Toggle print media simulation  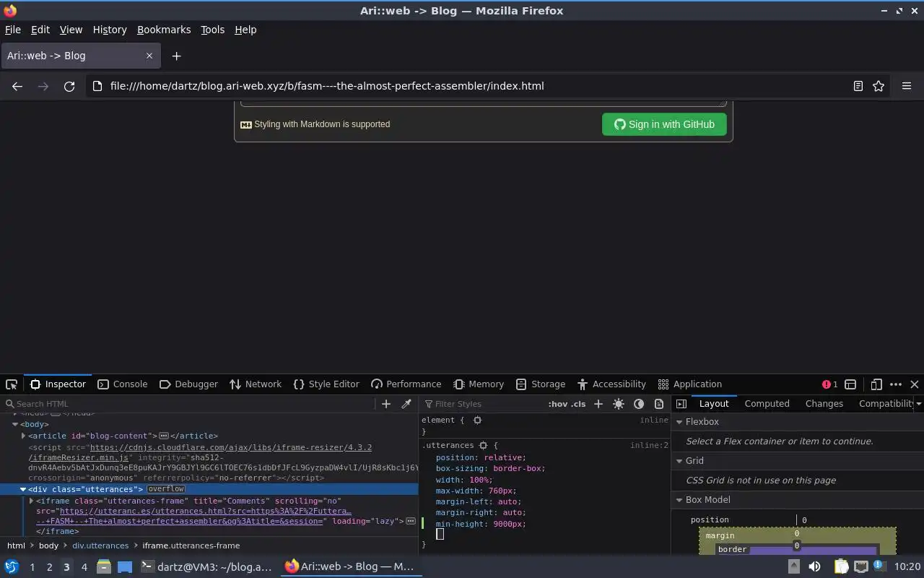659,404
